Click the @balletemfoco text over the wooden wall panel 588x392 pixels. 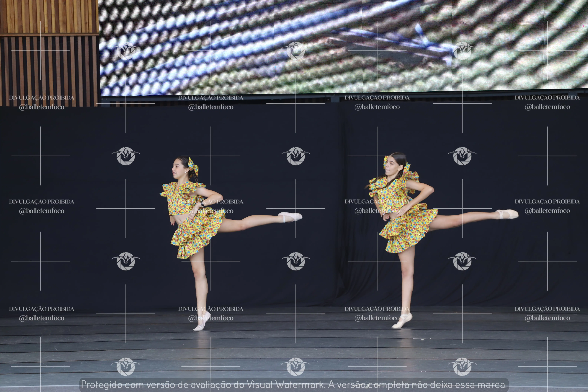42,107
